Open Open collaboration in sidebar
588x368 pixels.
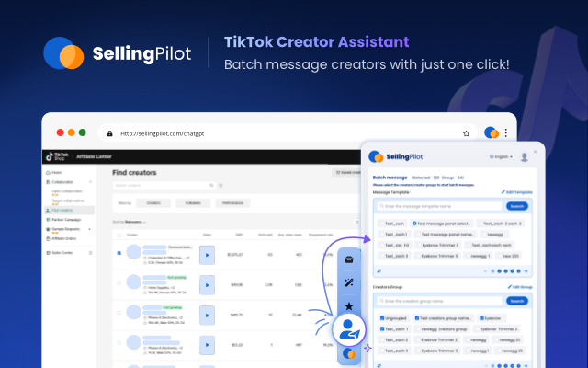[x=67, y=191]
